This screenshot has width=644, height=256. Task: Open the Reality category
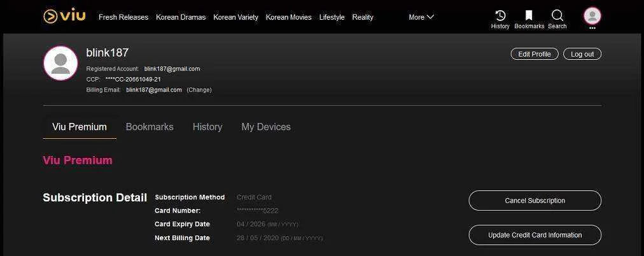[363, 17]
